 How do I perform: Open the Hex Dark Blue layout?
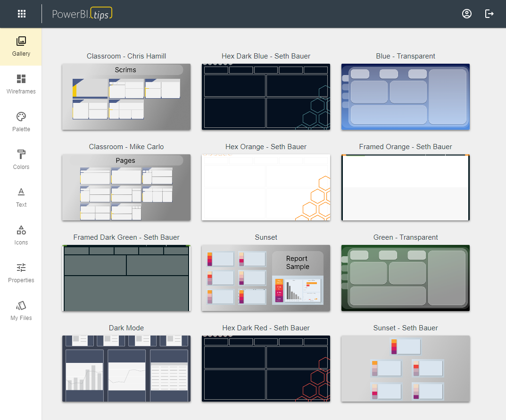click(x=265, y=97)
